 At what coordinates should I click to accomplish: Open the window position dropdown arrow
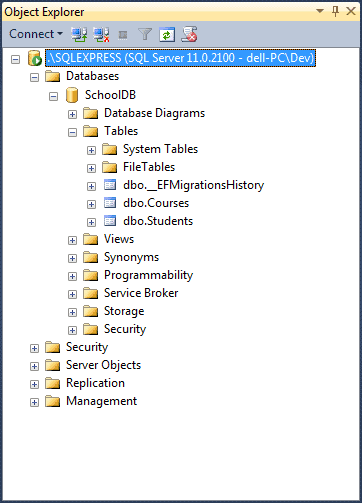tap(320, 11)
